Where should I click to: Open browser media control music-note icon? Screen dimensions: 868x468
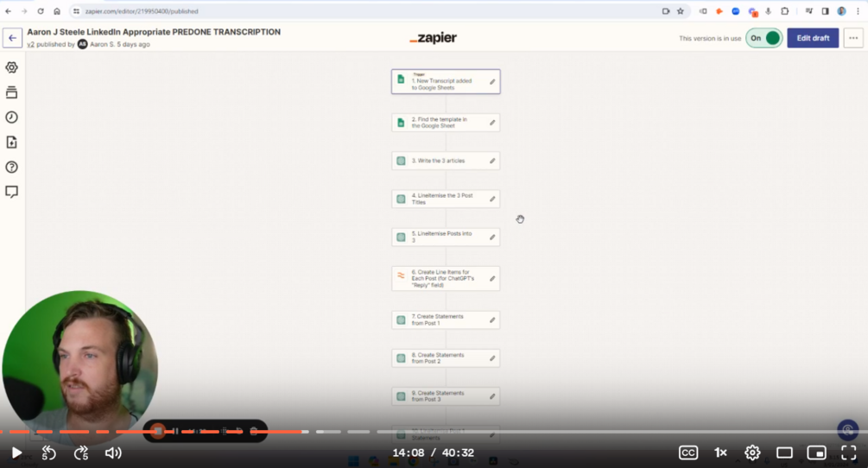(x=808, y=11)
